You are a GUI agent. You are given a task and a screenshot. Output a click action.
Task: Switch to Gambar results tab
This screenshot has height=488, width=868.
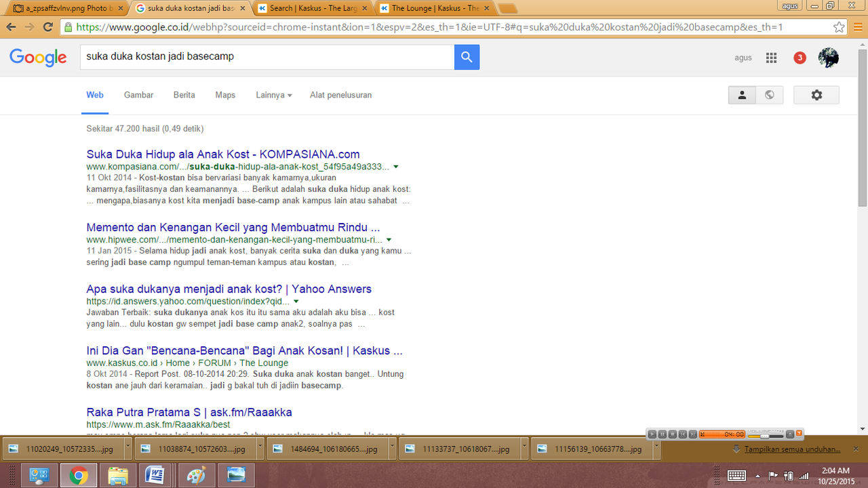point(138,95)
